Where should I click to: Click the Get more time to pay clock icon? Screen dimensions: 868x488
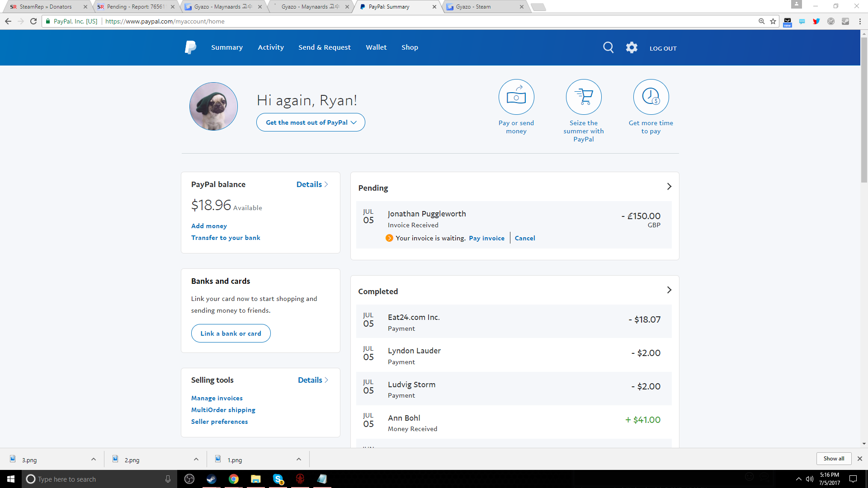pyautogui.click(x=651, y=97)
